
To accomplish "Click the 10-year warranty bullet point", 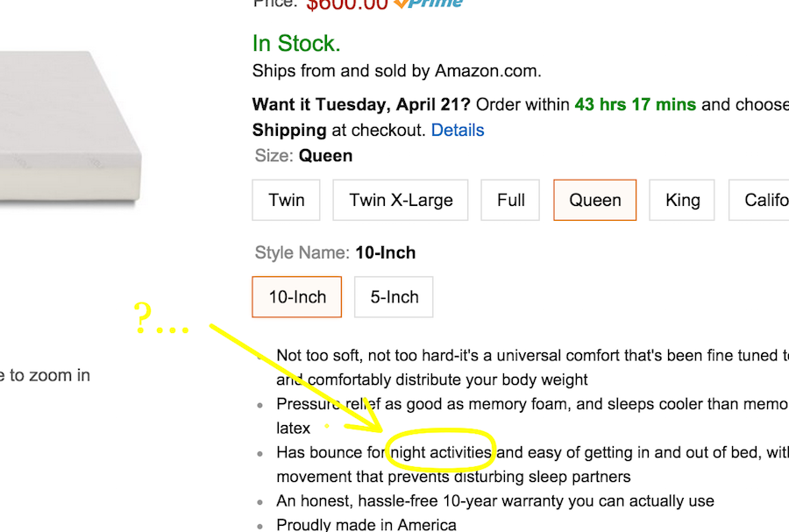I will tap(495, 501).
